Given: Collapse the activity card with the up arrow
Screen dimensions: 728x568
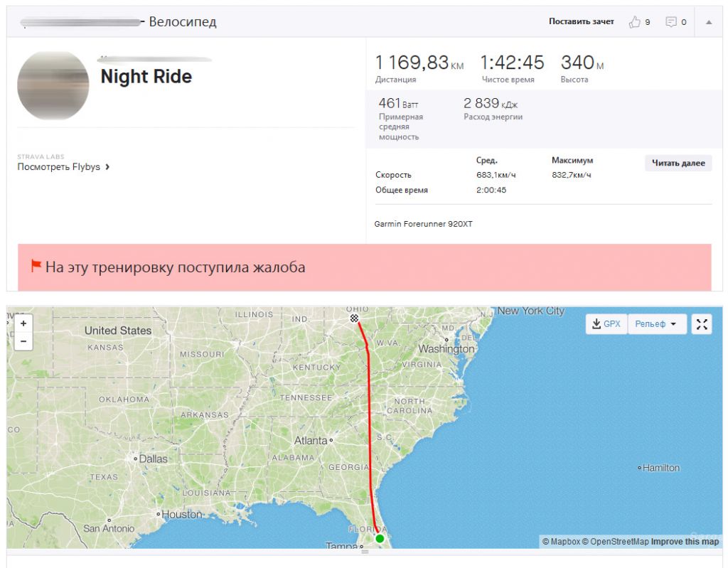Looking at the screenshot, I should tap(709, 22).
